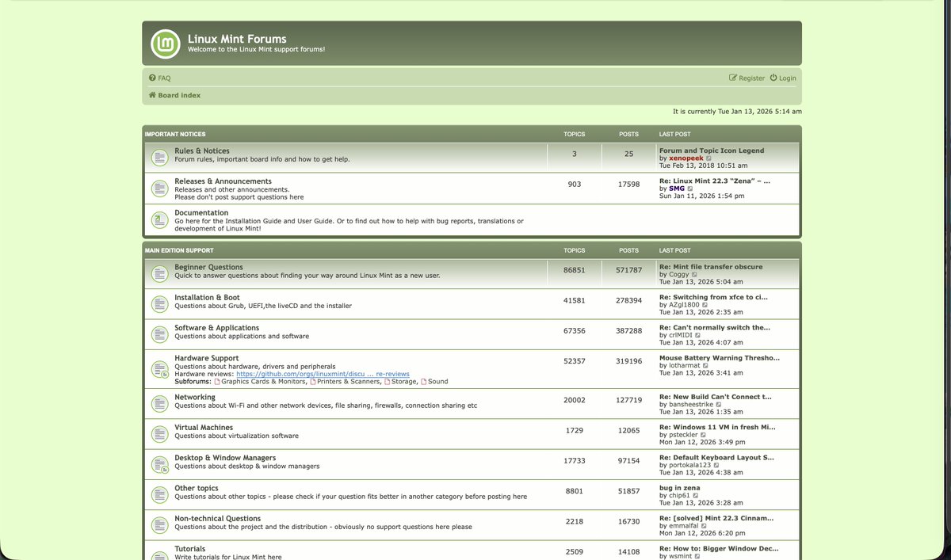The image size is (951, 560).
Task: Click Beginner Questions topic count 86851
Action: click(x=575, y=270)
